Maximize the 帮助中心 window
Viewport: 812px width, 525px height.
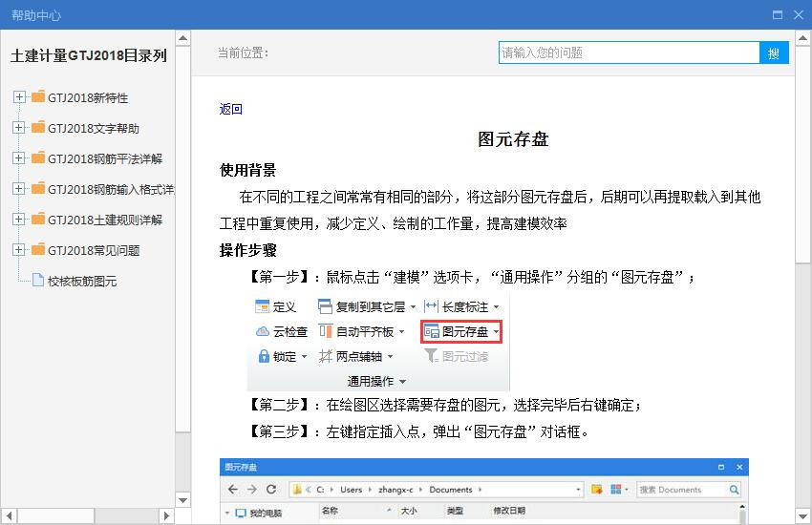pyautogui.click(x=778, y=15)
